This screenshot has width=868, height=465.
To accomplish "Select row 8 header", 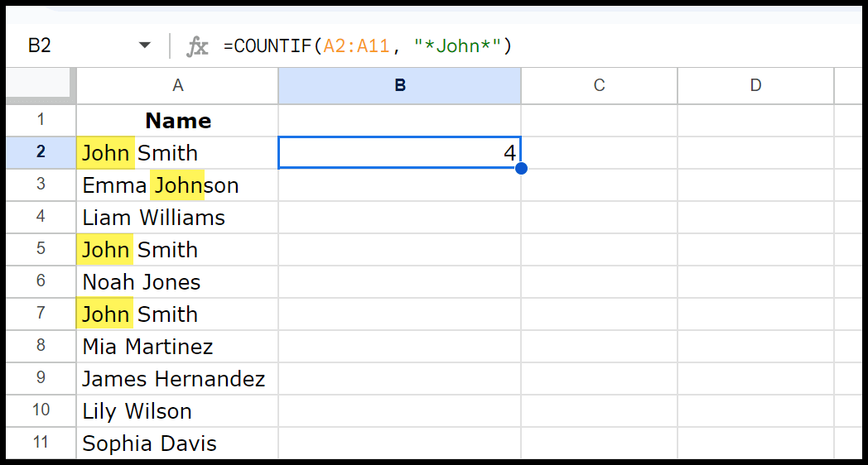I will pos(41,346).
